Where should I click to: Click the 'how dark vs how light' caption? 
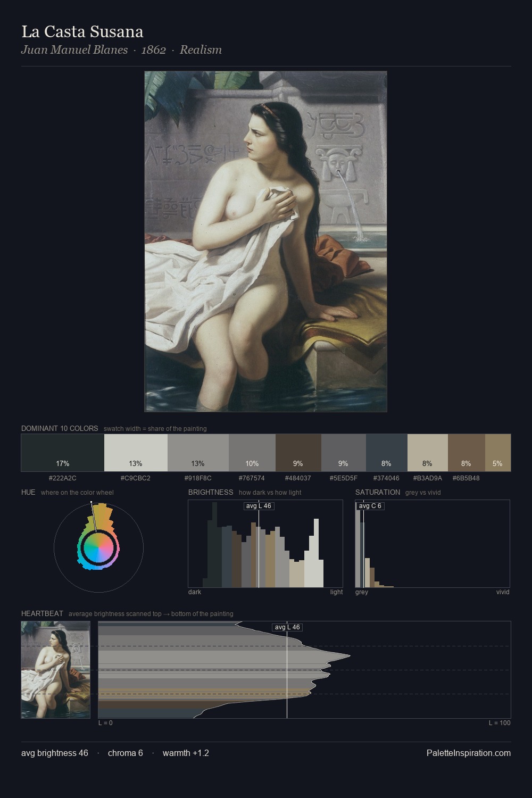(270, 493)
